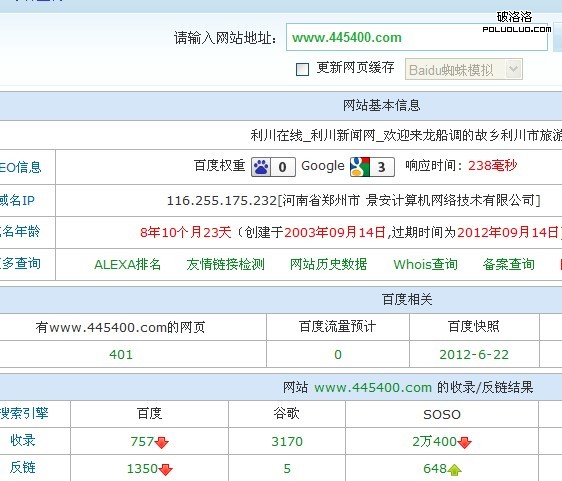Click the Baidu paw weight icon
The height and width of the screenshot is (481, 562).
pyautogui.click(x=261, y=167)
